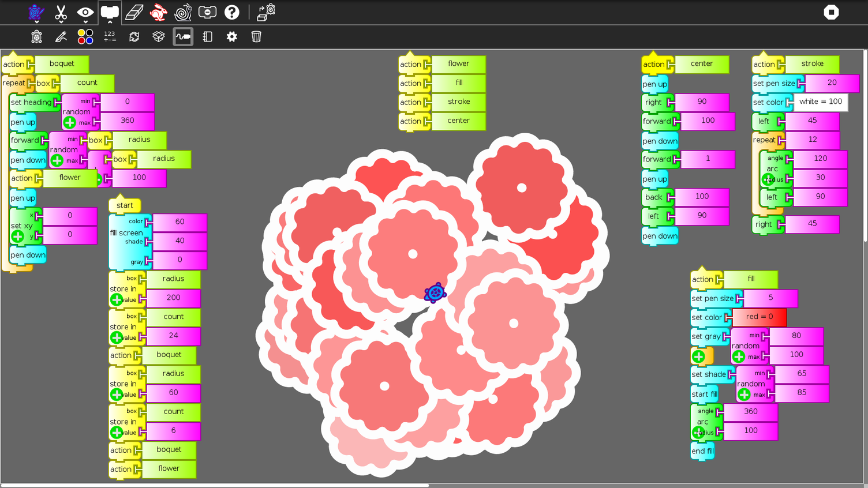
Task: Clear the canvas with the eraser icon
Action: (x=134, y=12)
